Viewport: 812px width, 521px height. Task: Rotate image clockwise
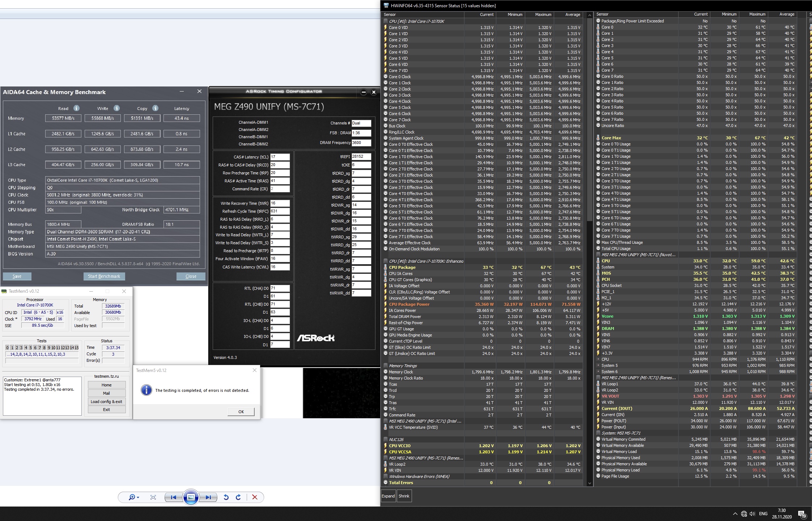238,497
